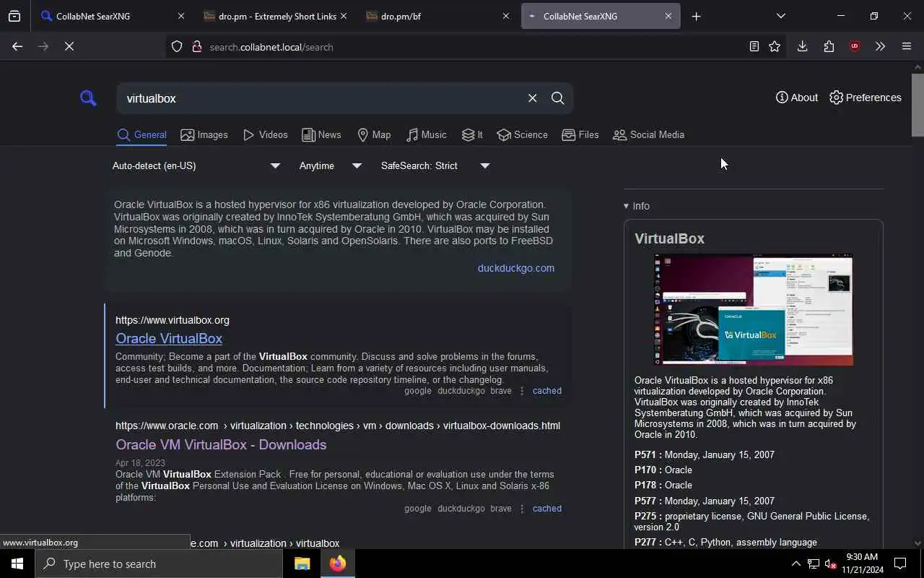Image resolution: width=924 pixels, height=578 pixels.
Task: Switch to Science category
Action: tap(523, 135)
